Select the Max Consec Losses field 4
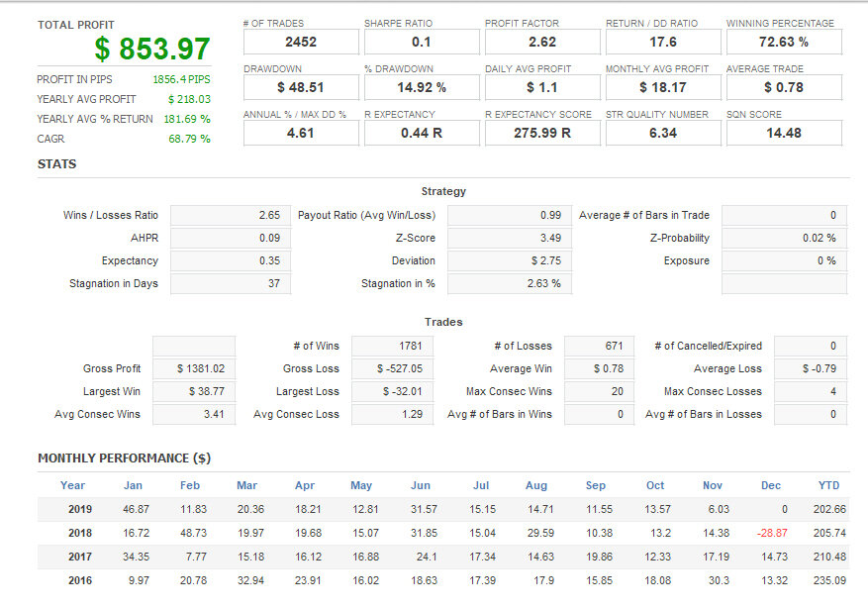This screenshot has height=610, width=868. [x=811, y=391]
